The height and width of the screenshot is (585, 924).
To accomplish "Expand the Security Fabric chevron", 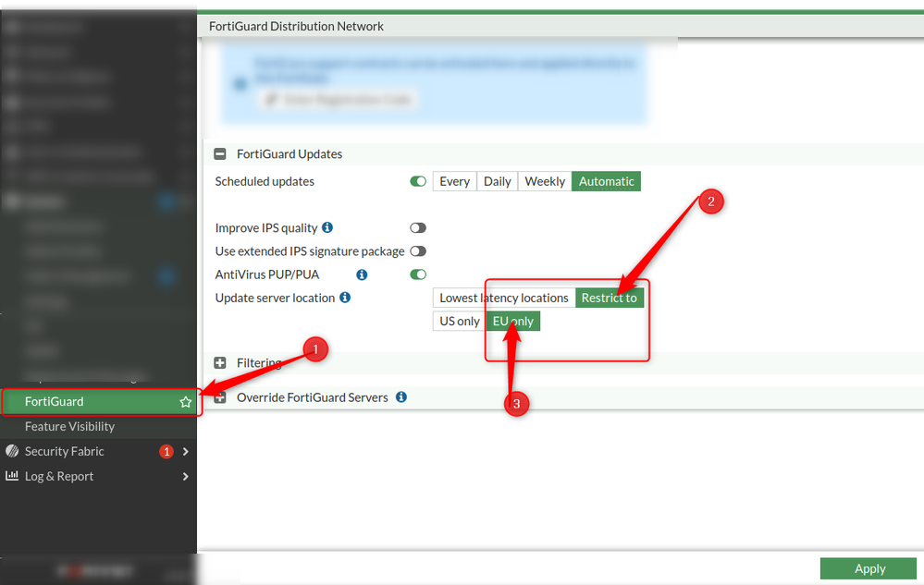I will coord(186,451).
